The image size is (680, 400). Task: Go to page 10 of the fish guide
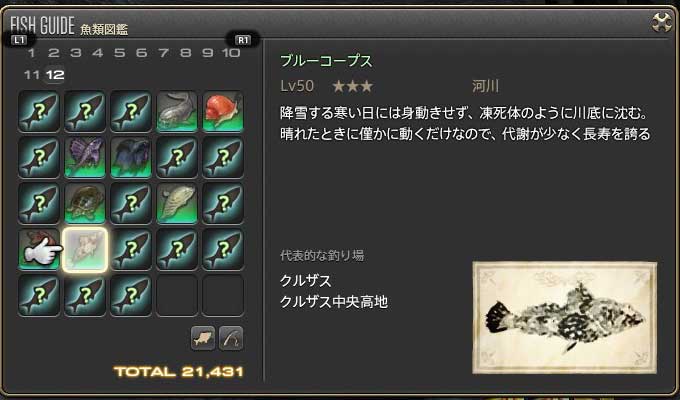231,53
